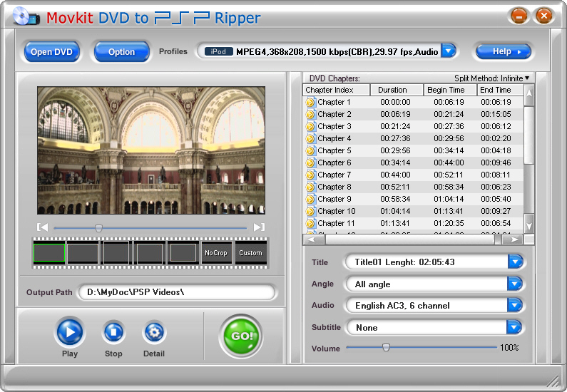567x392 pixels.
Task: Close the Movkit window
Action: (x=543, y=16)
